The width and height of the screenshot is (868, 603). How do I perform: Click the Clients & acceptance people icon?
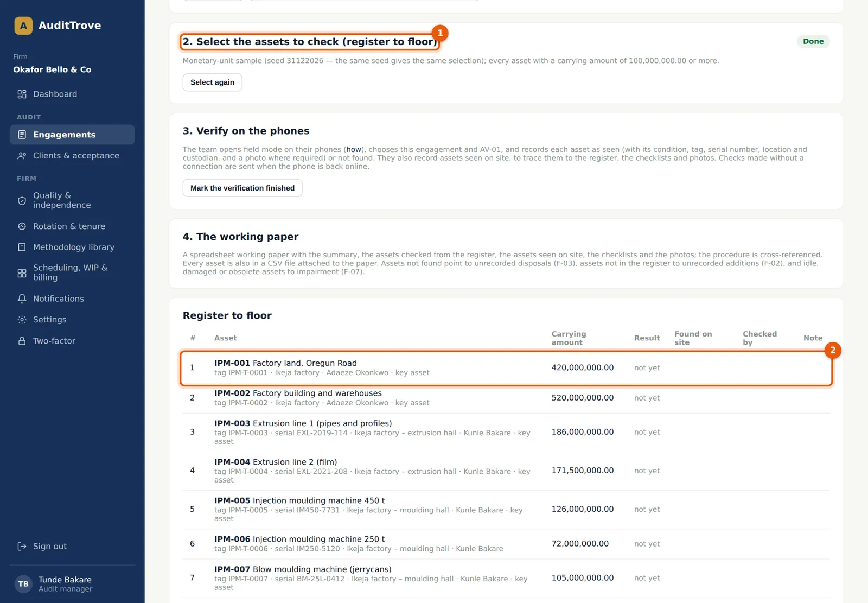(22, 156)
